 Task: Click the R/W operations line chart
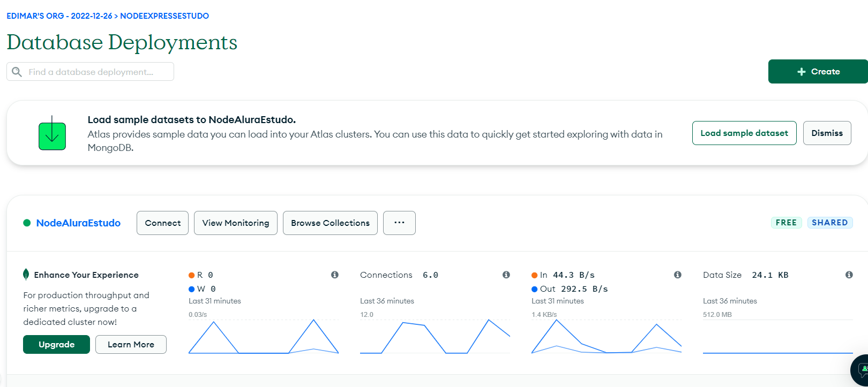coord(264,336)
